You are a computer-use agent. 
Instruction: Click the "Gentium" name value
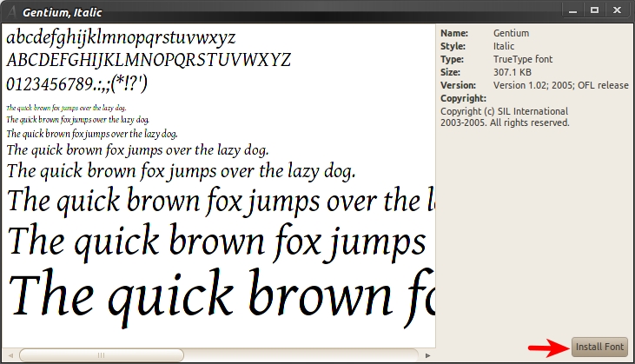pyautogui.click(x=511, y=33)
